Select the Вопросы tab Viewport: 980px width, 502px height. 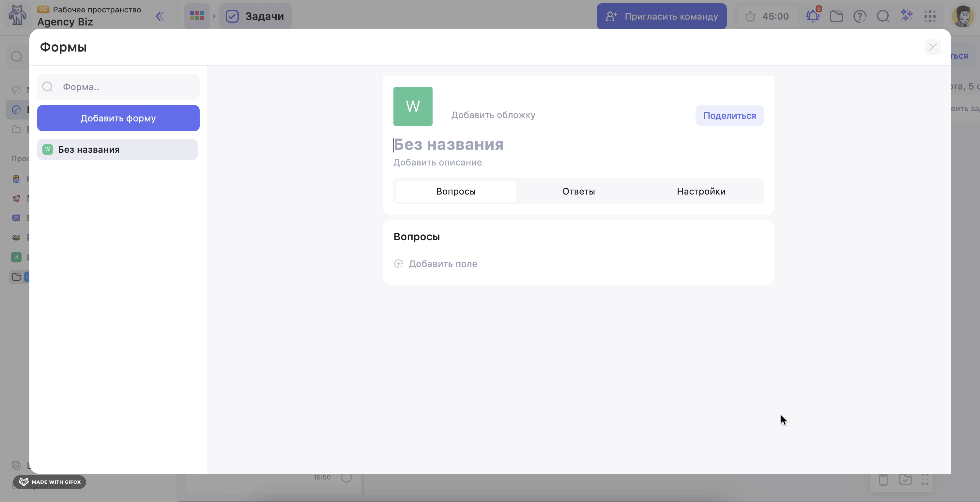click(456, 192)
